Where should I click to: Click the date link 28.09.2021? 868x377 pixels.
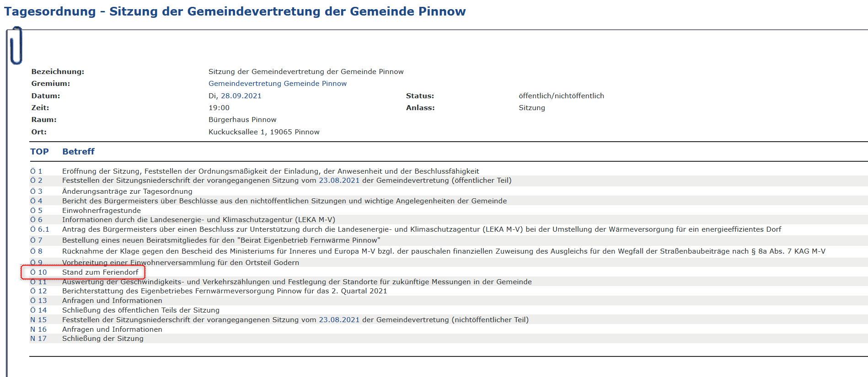[241, 96]
